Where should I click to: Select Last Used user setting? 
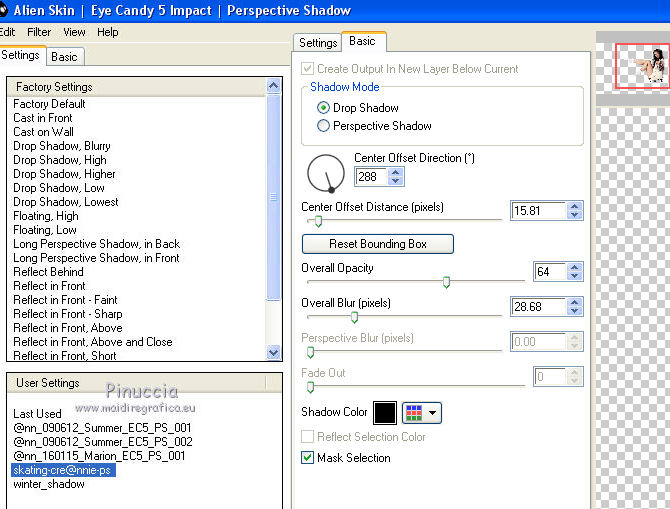click(37, 414)
